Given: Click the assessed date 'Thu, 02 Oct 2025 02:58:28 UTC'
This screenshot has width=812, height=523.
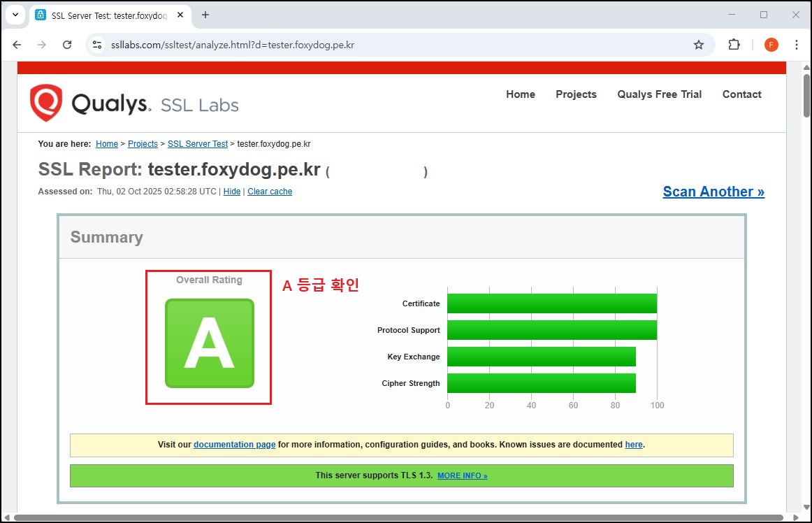Looking at the screenshot, I should click(x=157, y=192).
